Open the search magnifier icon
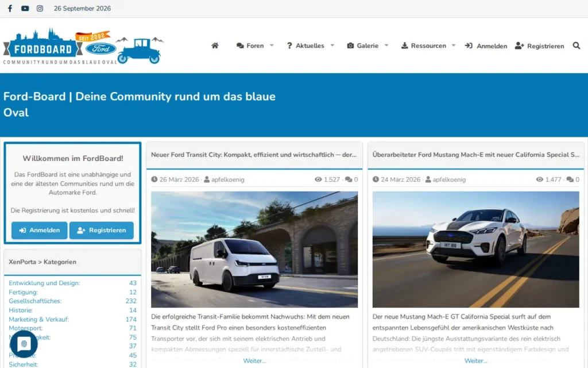Screen dimensions: 588x368 [x=577, y=45]
